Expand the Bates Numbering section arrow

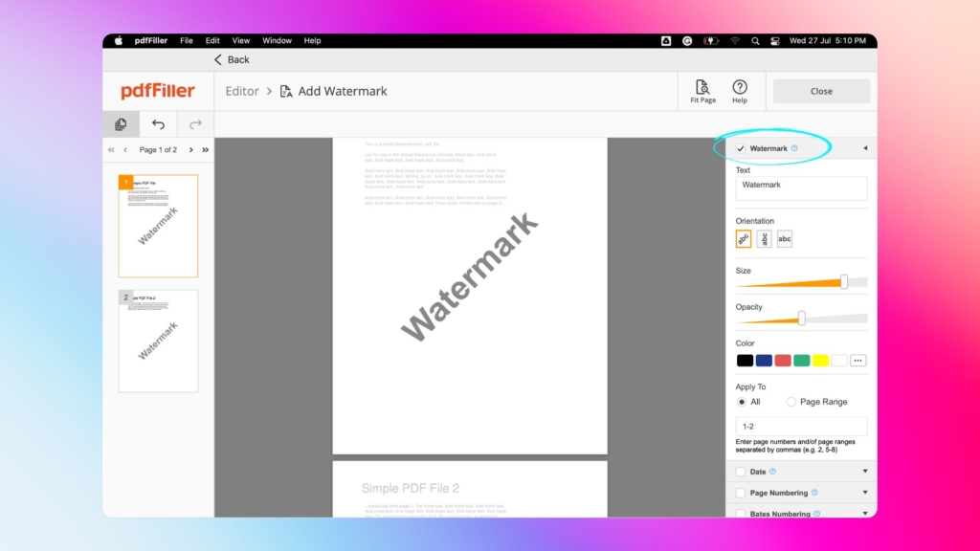tap(865, 514)
